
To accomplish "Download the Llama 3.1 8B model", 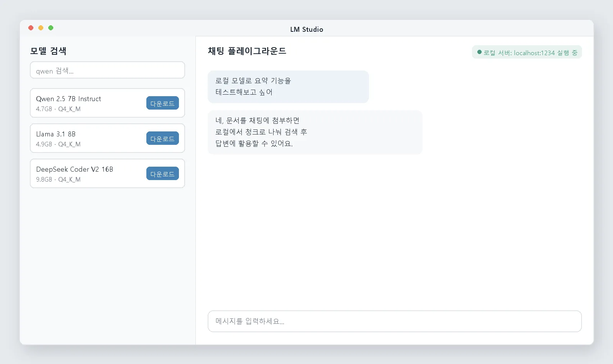I will (x=162, y=138).
